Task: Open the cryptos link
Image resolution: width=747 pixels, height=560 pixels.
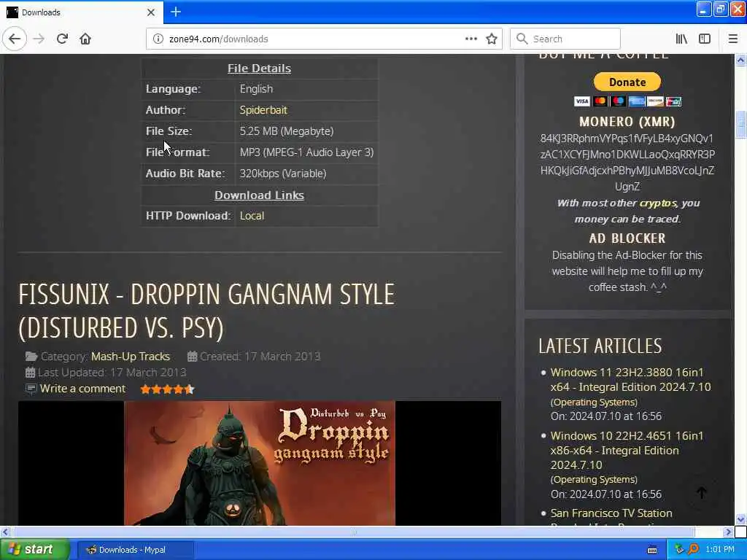Action: 658,203
